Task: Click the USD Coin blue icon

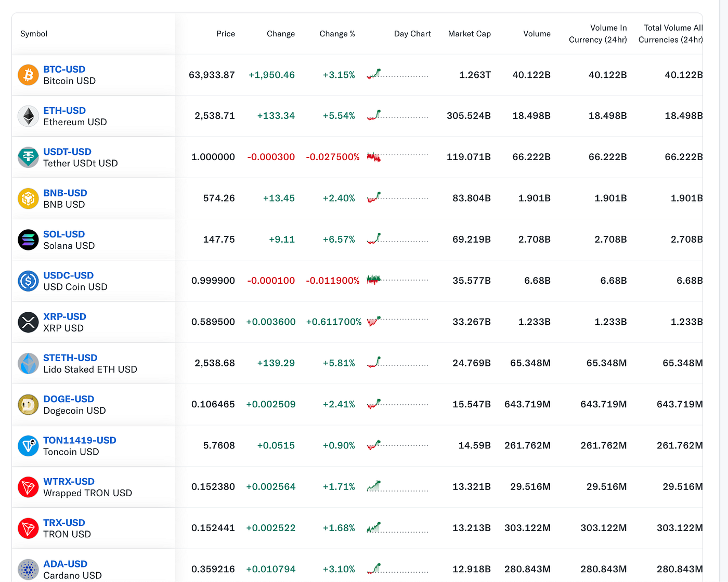Action: click(28, 281)
